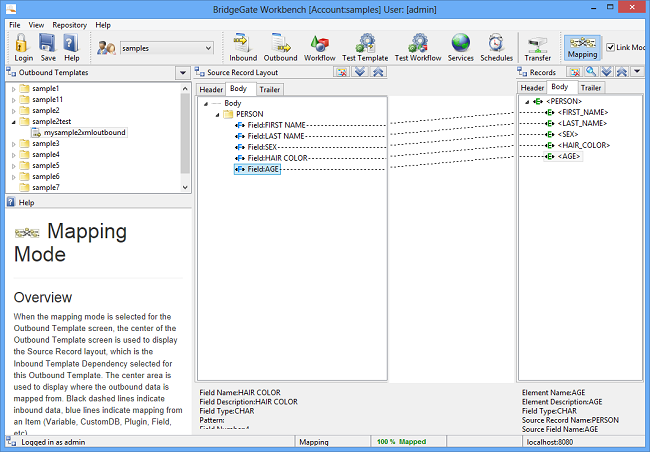This screenshot has height=452, width=650.
Task: Select Field:SEX in source layout
Action: point(256,147)
